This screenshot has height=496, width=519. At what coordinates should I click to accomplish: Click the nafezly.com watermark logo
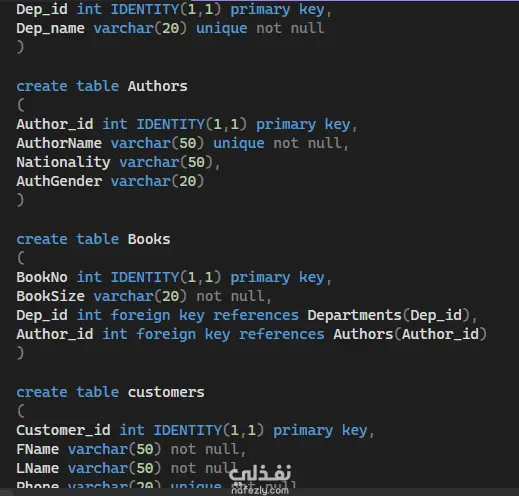[260, 479]
